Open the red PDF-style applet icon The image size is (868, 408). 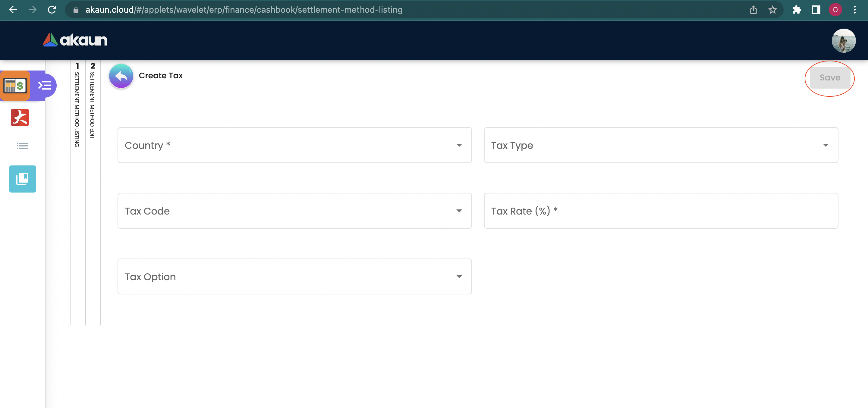[20, 118]
